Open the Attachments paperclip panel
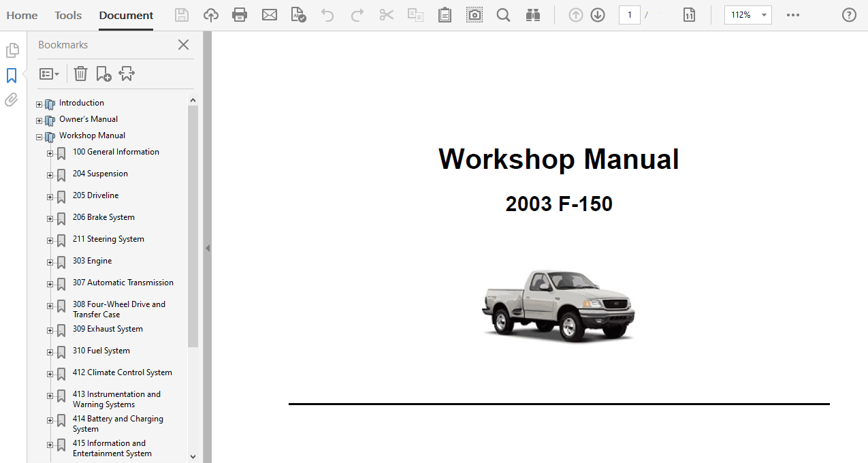Screen dimensions: 868x463 (x=12, y=100)
